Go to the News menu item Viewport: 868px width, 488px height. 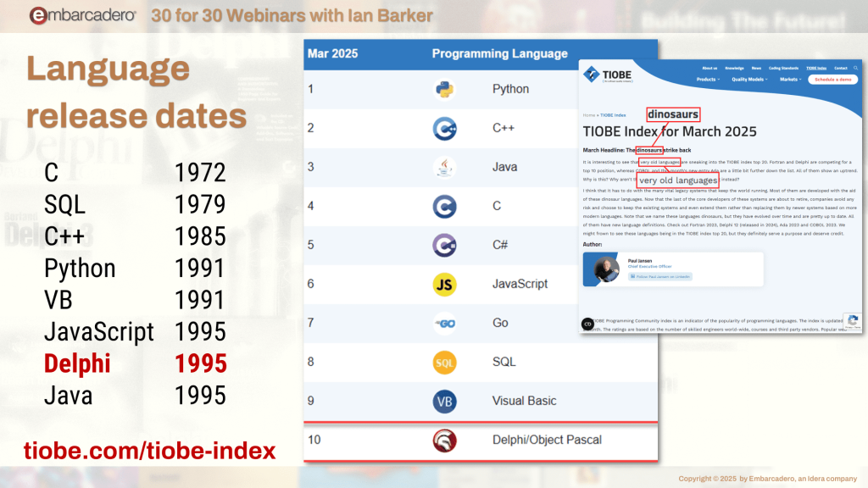(756, 68)
